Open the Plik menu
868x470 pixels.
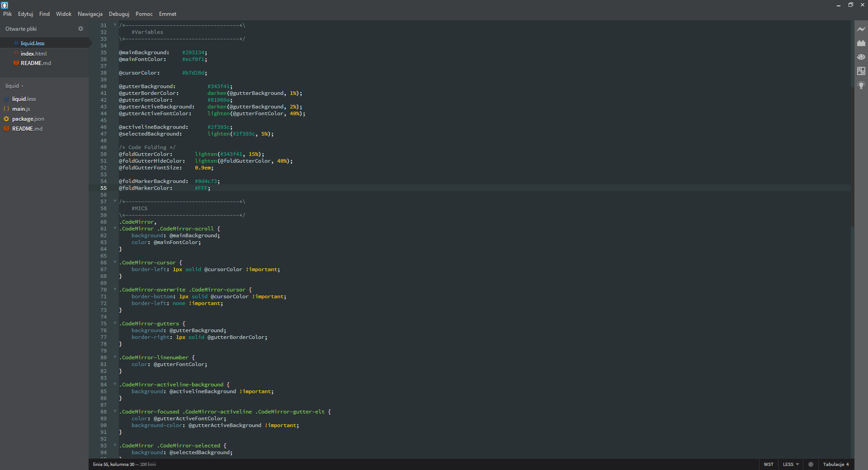coord(7,14)
